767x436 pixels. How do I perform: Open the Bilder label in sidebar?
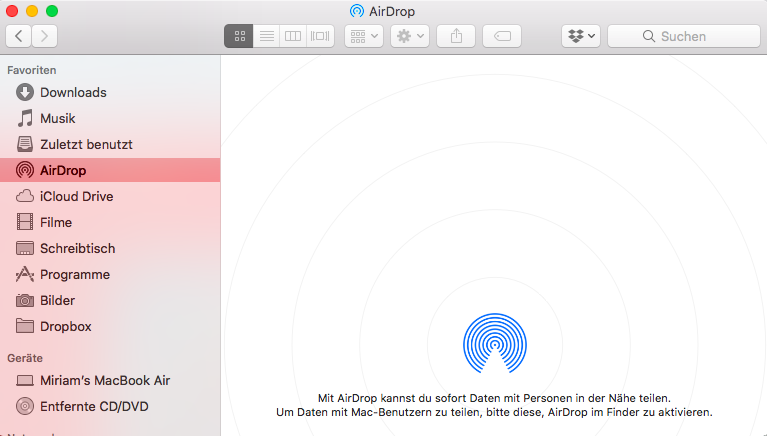tap(58, 300)
